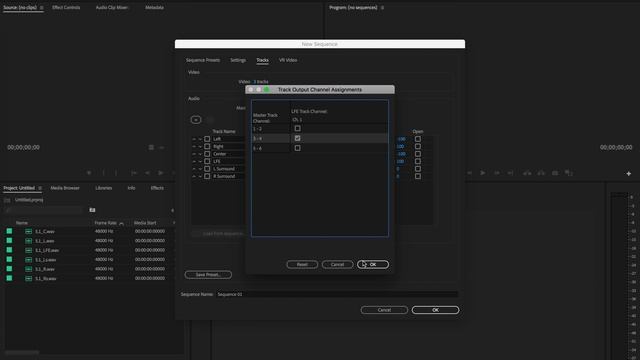This screenshot has height=360, width=640.
Task: Click Mark Out in Source monitor
Action: pos(116,173)
